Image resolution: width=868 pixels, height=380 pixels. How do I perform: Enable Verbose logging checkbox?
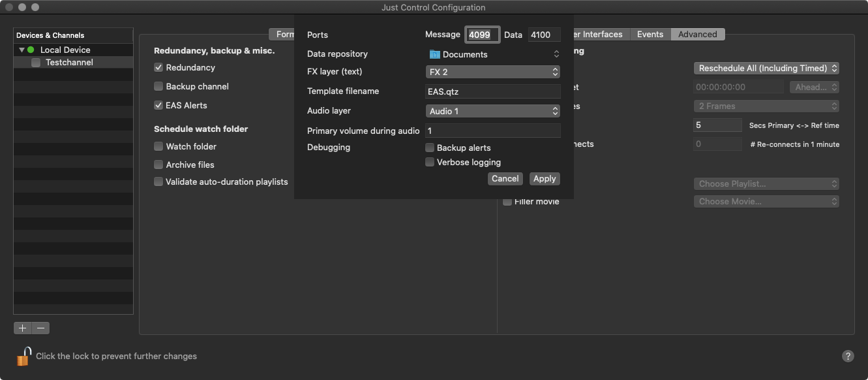pyautogui.click(x=430, y=162)
